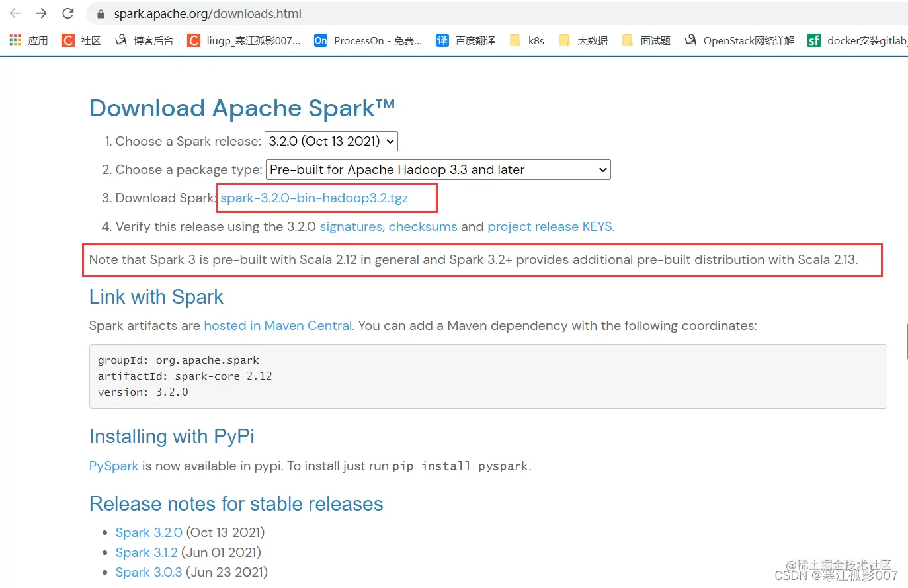Open the 大数据 bookmark folder
This screenshot has width=908, height=588.
pyautogui.click(x=583, y=40)
